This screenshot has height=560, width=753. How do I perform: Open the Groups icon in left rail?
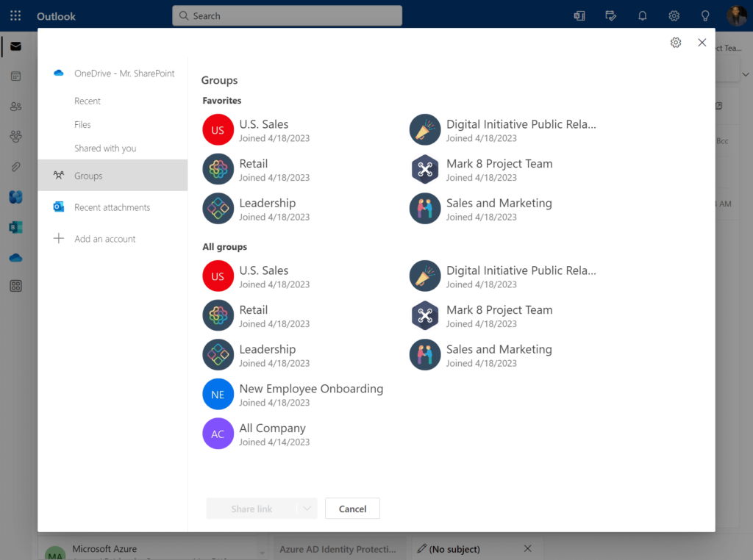15,136
